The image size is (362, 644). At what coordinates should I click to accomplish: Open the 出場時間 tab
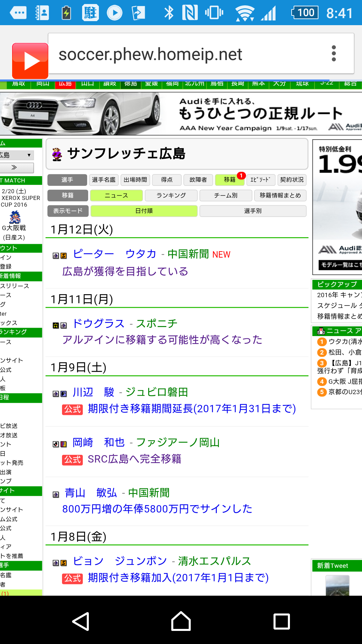click(135, 180)
